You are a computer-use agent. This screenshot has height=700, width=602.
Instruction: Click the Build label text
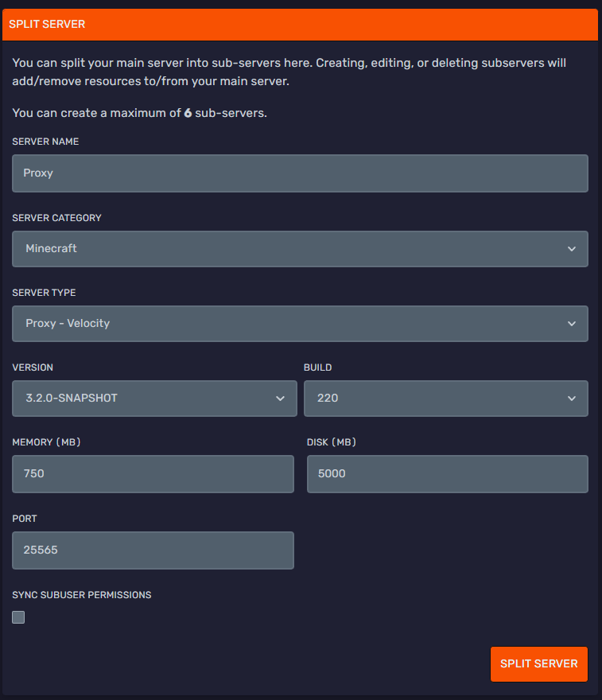317,368
